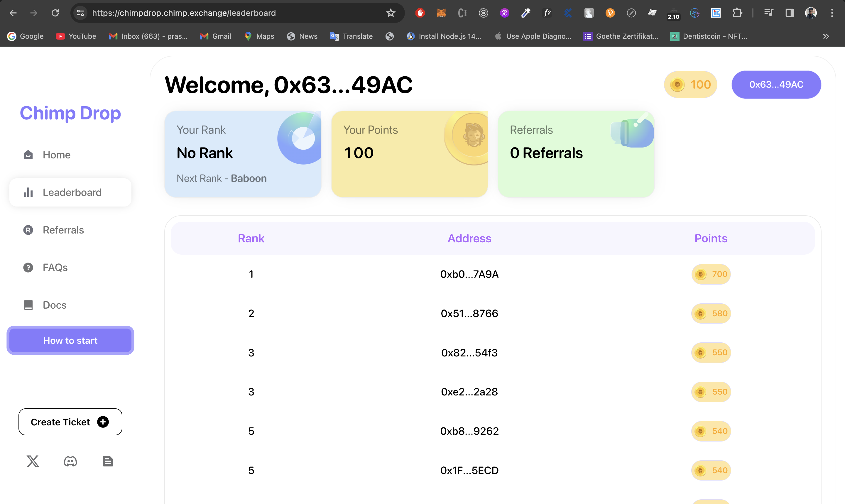
Task: Open FAQs from the sidebar
Action: coord(55,268)
